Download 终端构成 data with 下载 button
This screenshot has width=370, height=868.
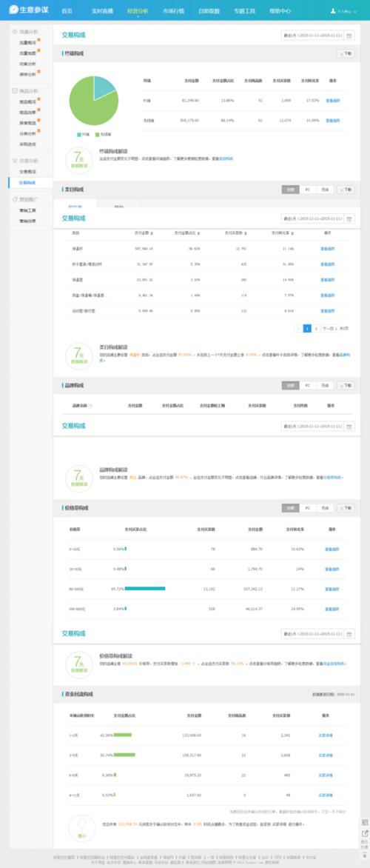point(346,54)
